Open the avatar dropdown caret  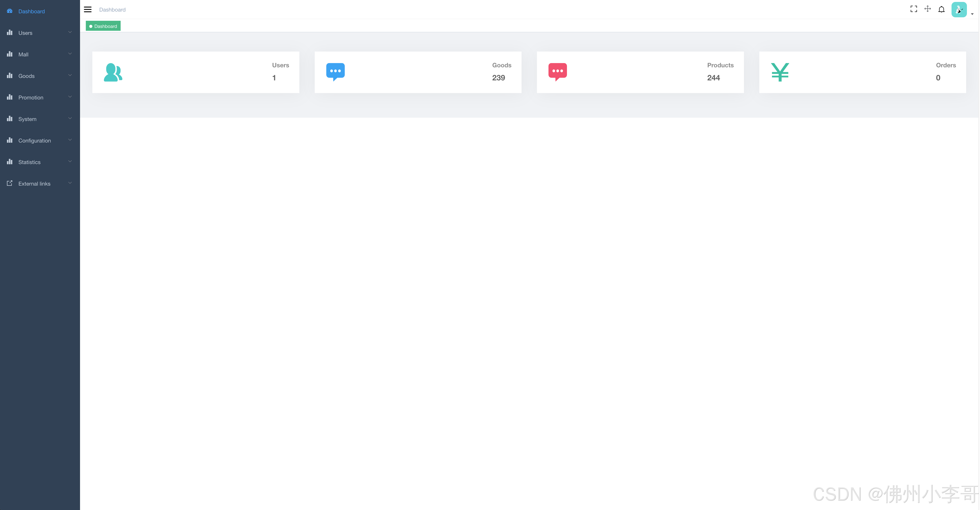pyautogui.click(x=972, y=14)
